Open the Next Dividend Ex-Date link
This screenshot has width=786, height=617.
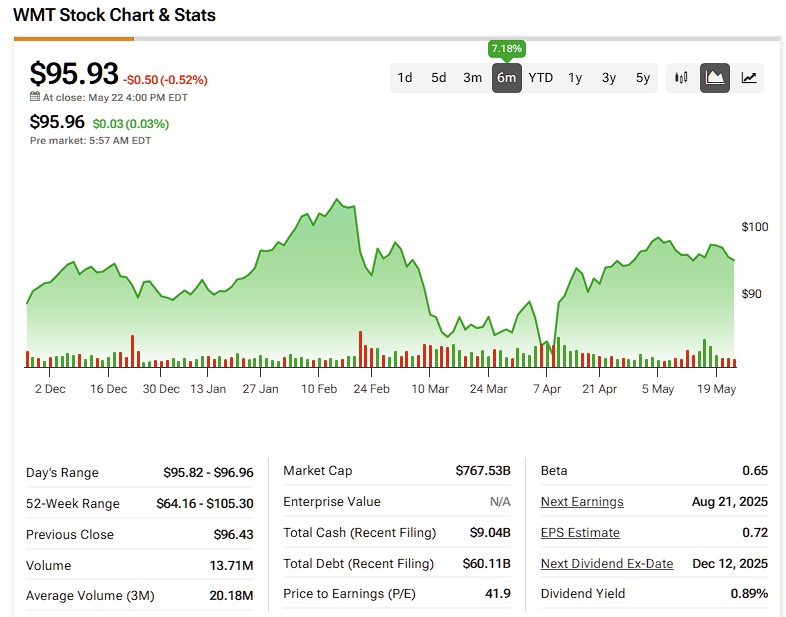(x=607, y=563)
